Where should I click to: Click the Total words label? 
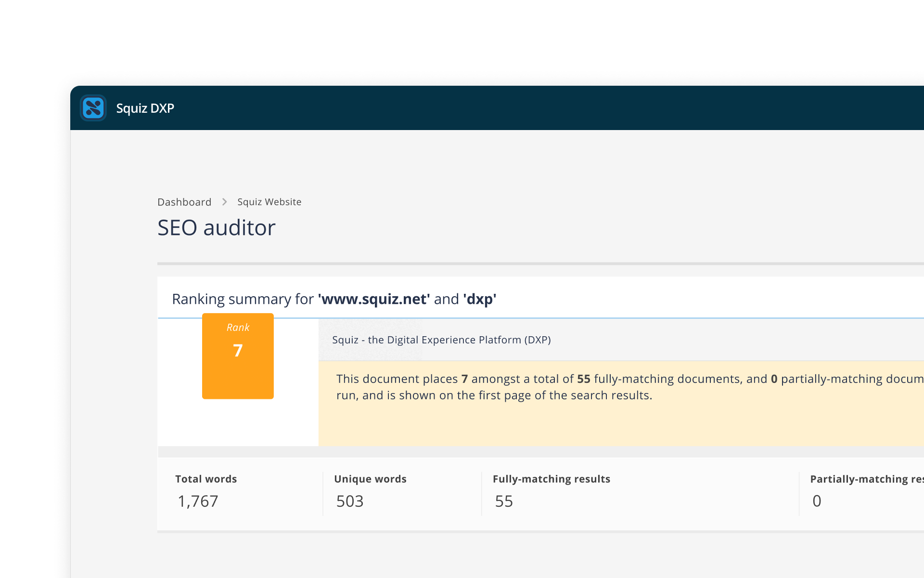pos(206,479)
